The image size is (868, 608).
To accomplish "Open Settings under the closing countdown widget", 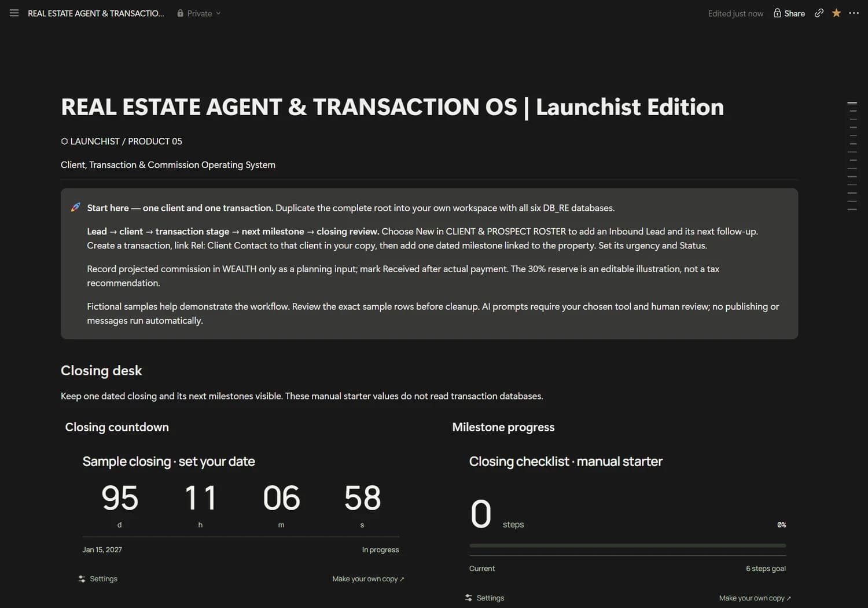I will click(x=98, y=579).
